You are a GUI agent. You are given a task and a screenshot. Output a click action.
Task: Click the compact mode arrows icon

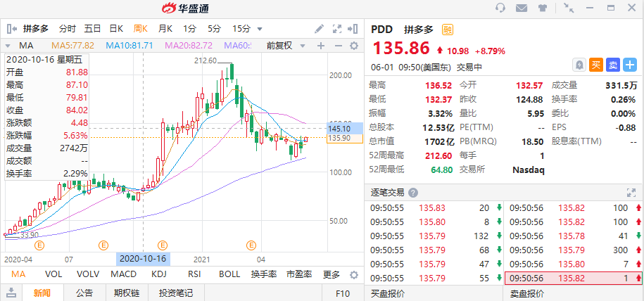[x=569, y=8]
